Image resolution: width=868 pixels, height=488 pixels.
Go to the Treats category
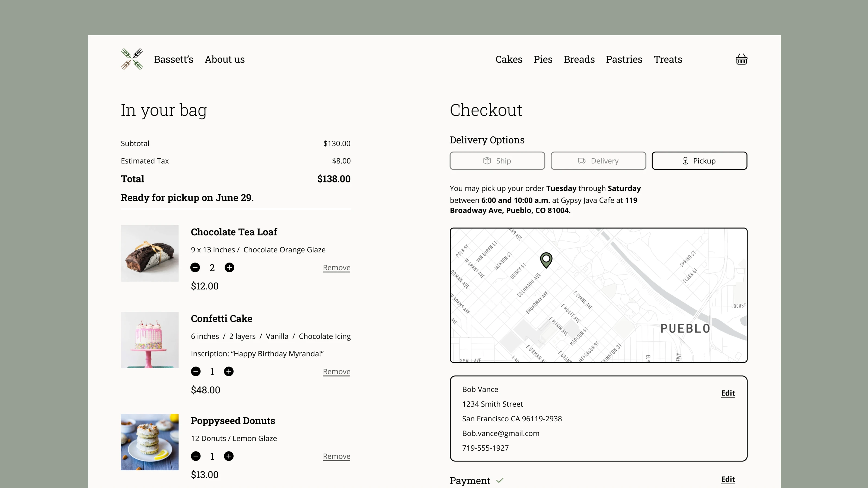668,59
